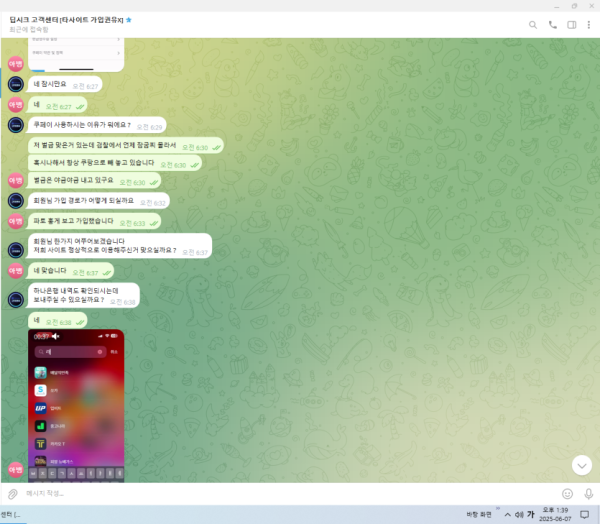The width and height of the screenshot is (600, 524).
Task: Click the two-line message starting '회원님 한가지 여쭈어보겠습니다'
Action: (x=120, y=246)
